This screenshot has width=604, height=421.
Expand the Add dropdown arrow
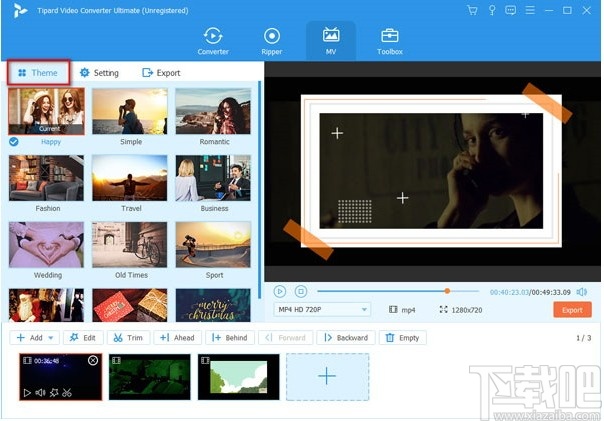point(51,338)
